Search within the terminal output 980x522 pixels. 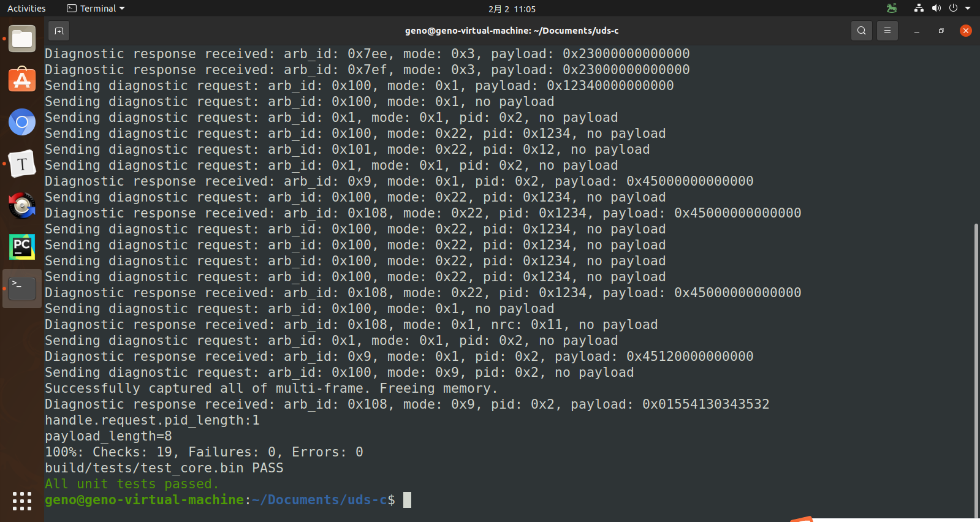[x=861, y=31]
